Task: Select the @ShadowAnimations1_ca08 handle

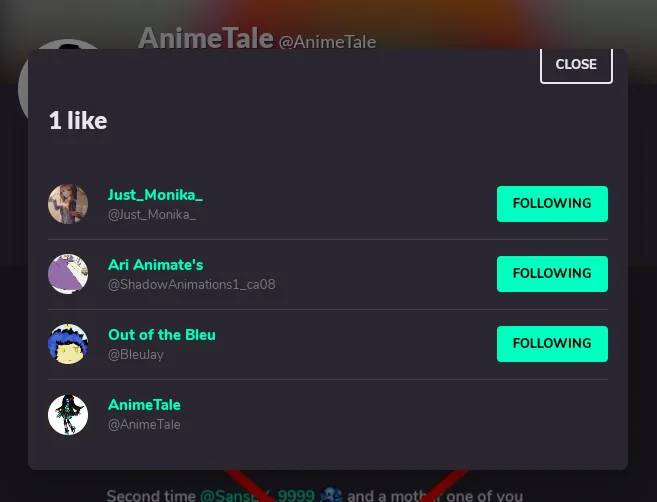Action: (x=191, y=285)
